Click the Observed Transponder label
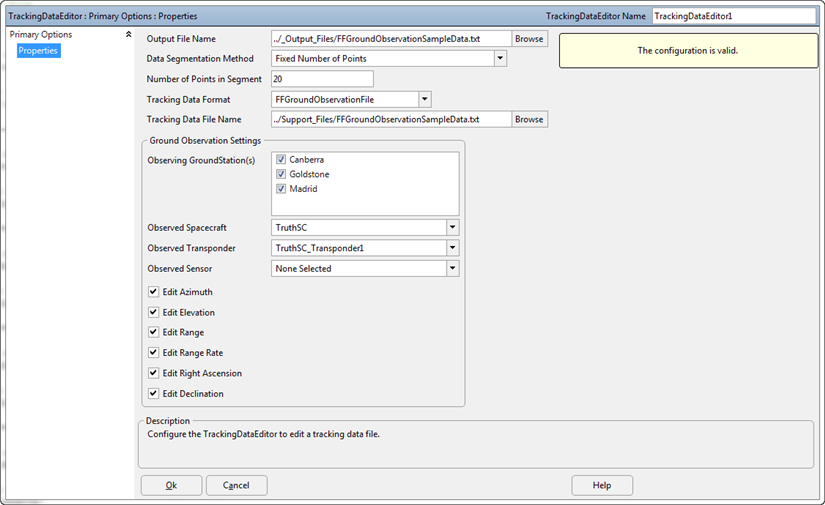The height and width of the screenshot is (505, 825). click(192, 248)
